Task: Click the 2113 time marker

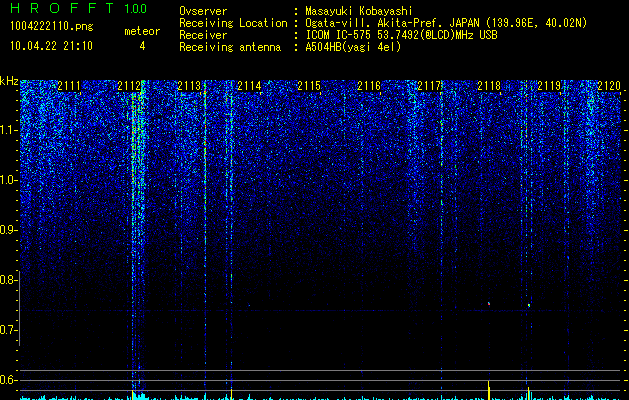Action: click(189, 86)
